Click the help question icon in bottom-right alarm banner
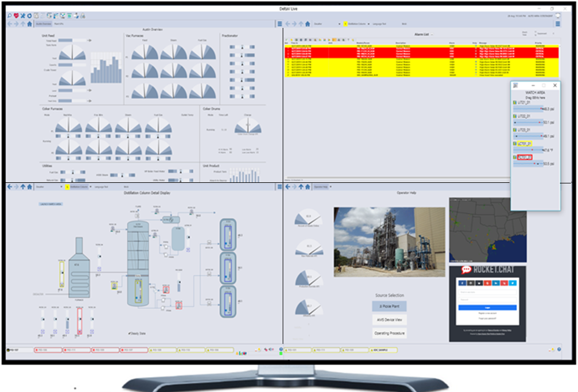The image size is (578, 392). [x=559, y=349]
